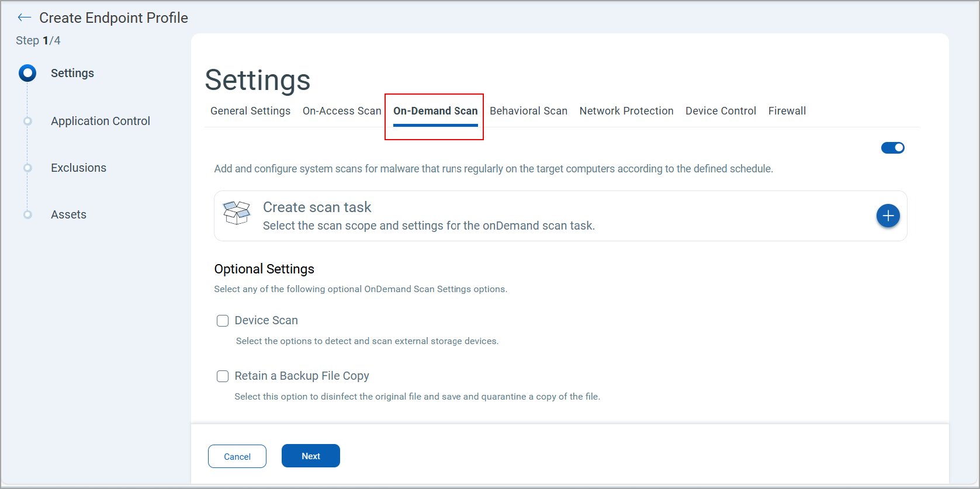980x489 pixels.
Task: Click the Assets step dot
Action: [x=27, y=214]
